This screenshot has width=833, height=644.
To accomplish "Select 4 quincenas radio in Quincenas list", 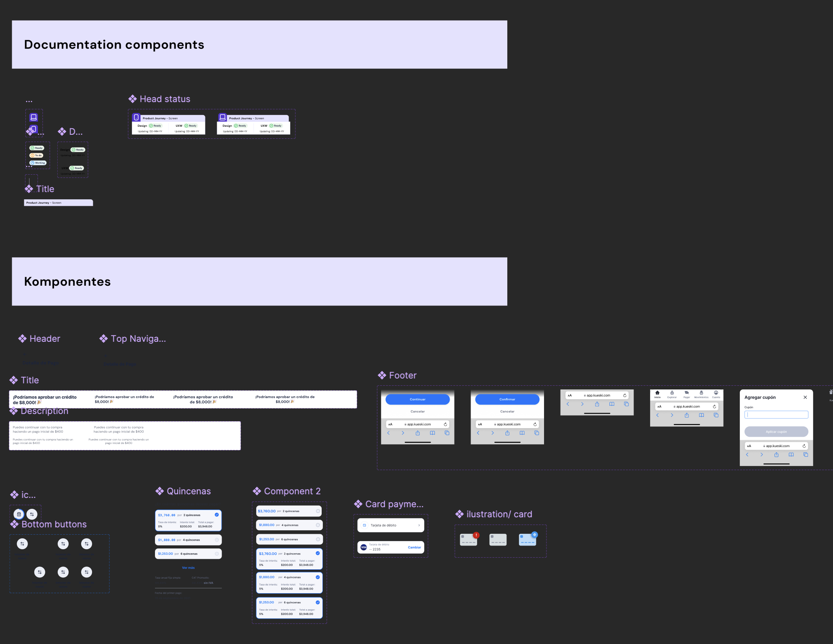I will [217, 540].
